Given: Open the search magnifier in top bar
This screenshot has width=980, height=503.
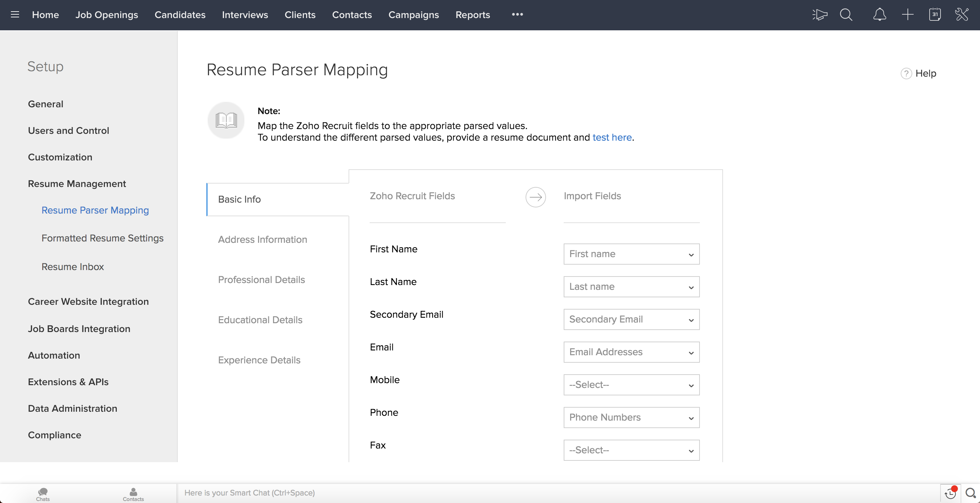Looking at the screenshot, I should [846, 14].
